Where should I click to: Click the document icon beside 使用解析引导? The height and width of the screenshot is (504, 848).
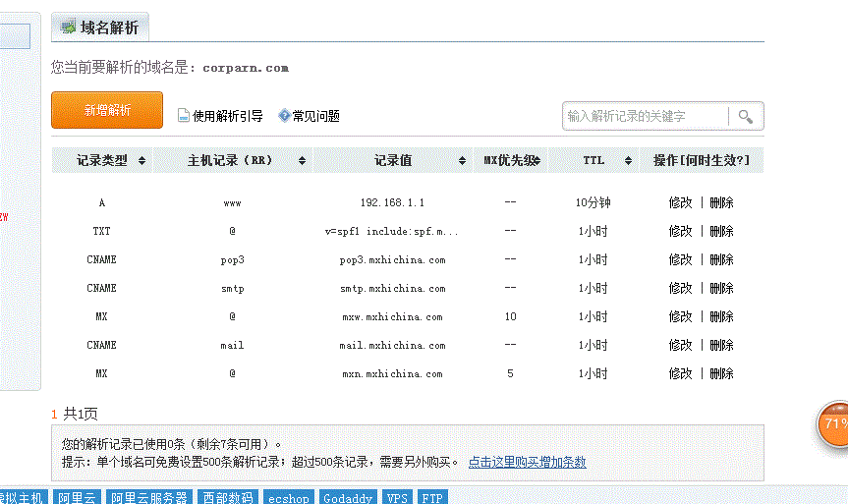(184, 115)
